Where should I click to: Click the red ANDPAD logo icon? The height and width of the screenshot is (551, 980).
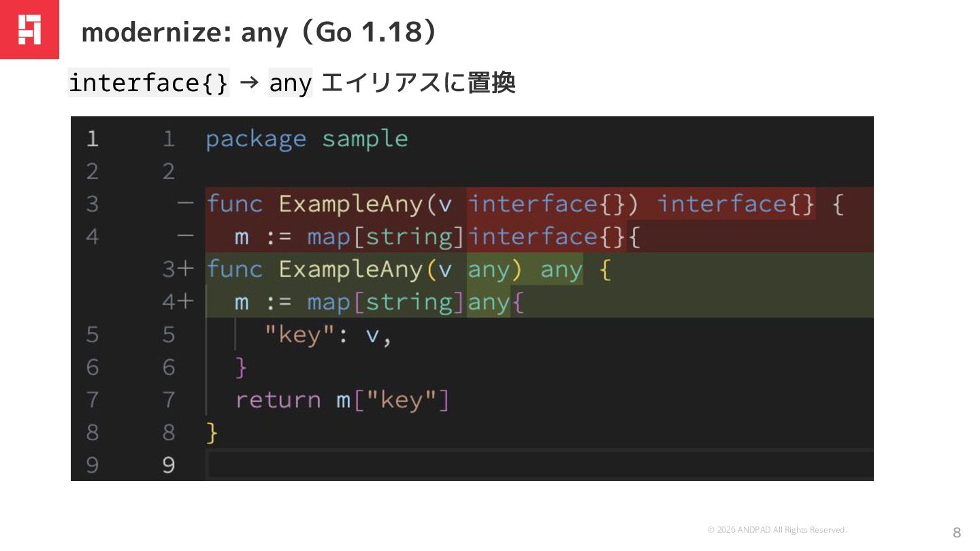[x=29, y=29]
